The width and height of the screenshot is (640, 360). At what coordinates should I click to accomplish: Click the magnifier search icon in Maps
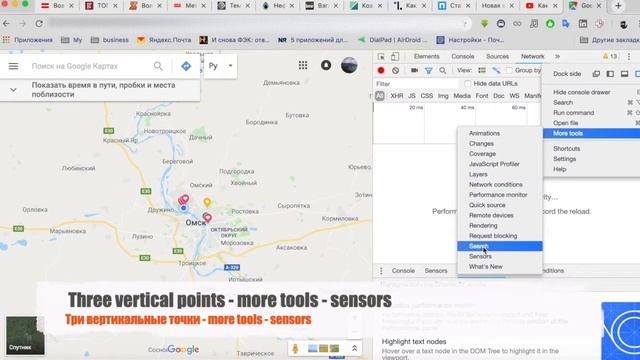(x=158, y=66)
